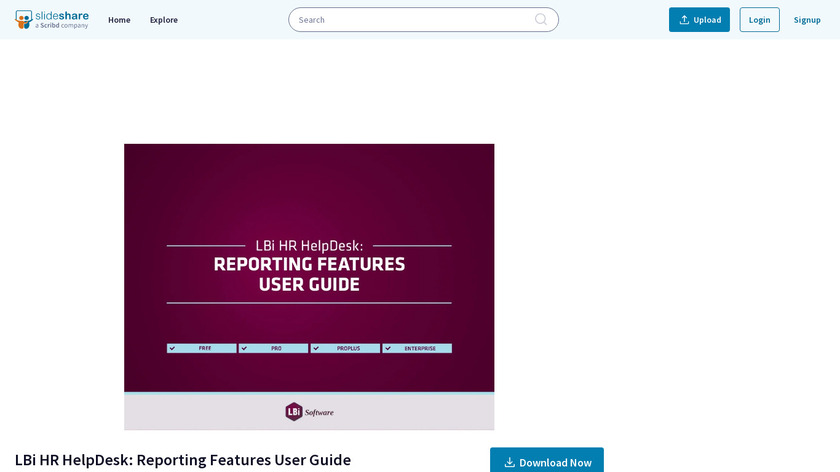Click the FREE label in the slide
The width and height of the screenshot is (840, 472).
[201, 348]
